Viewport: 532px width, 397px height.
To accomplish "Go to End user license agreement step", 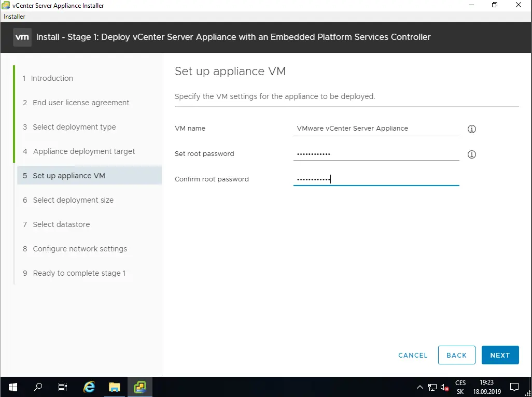I will (x=76, y=103).
